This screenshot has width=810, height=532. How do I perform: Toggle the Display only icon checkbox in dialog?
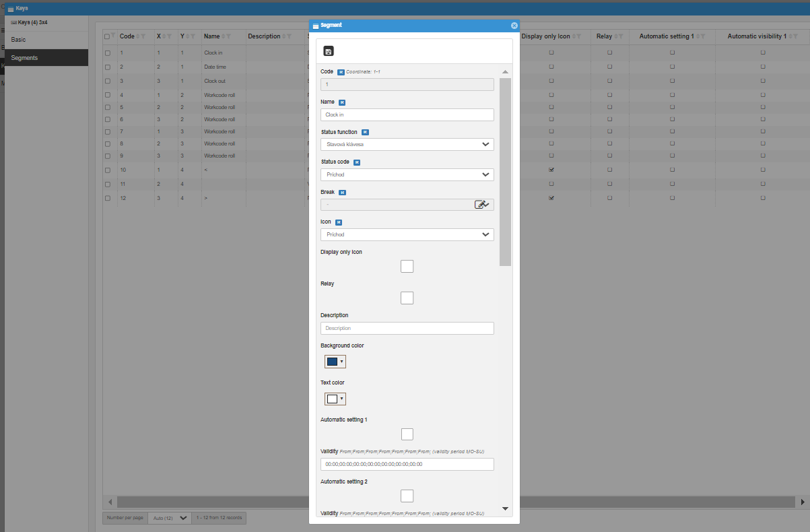(407, 266)
